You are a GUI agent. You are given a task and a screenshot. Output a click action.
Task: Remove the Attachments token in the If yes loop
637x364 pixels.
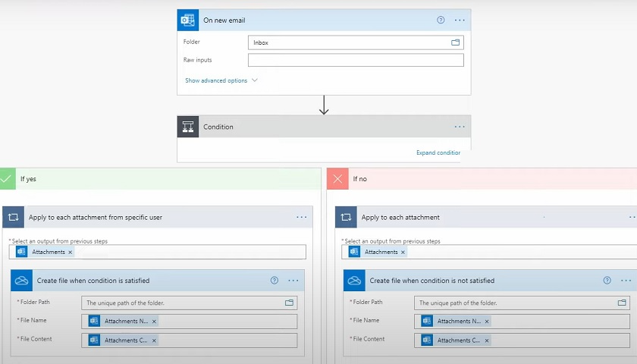71,253
